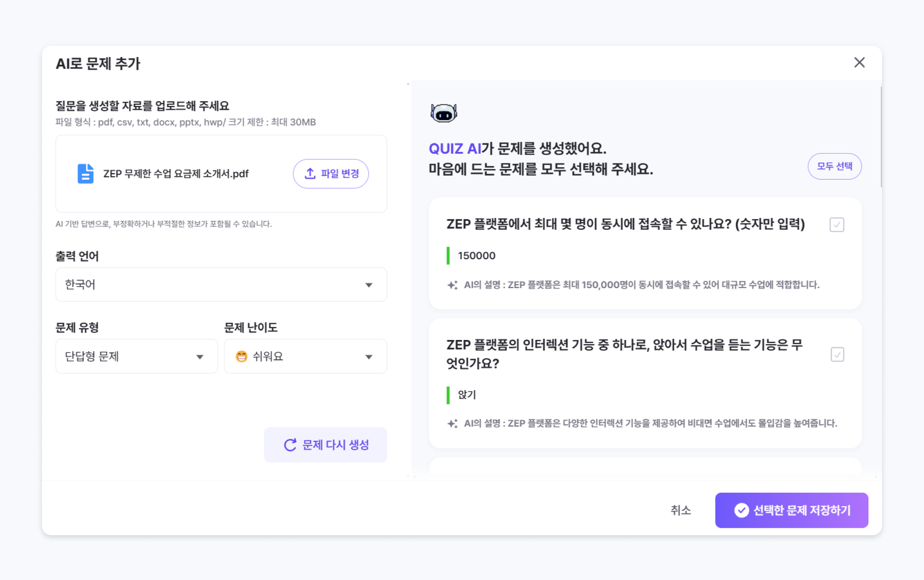Expand the 문제 유형 단답형 문제 dropdown
Screen dimensions: 924x580
[x=136, y=357]
